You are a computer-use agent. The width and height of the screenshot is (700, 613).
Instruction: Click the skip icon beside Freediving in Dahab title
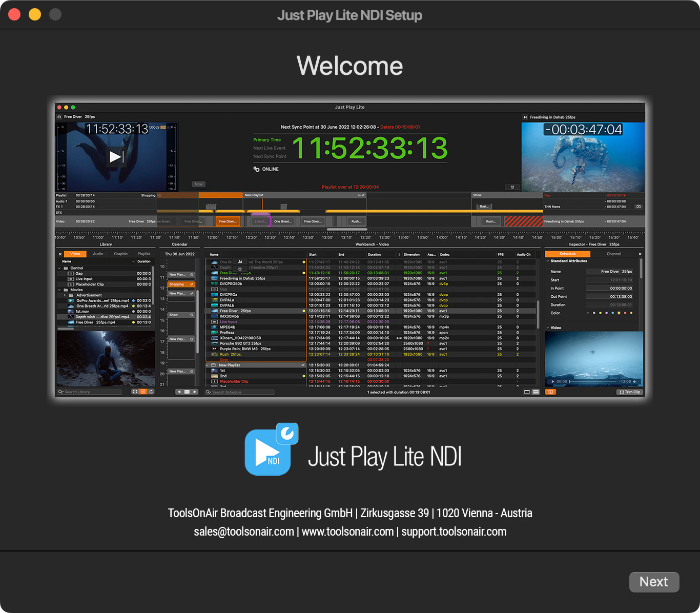[x=525, y=117]
